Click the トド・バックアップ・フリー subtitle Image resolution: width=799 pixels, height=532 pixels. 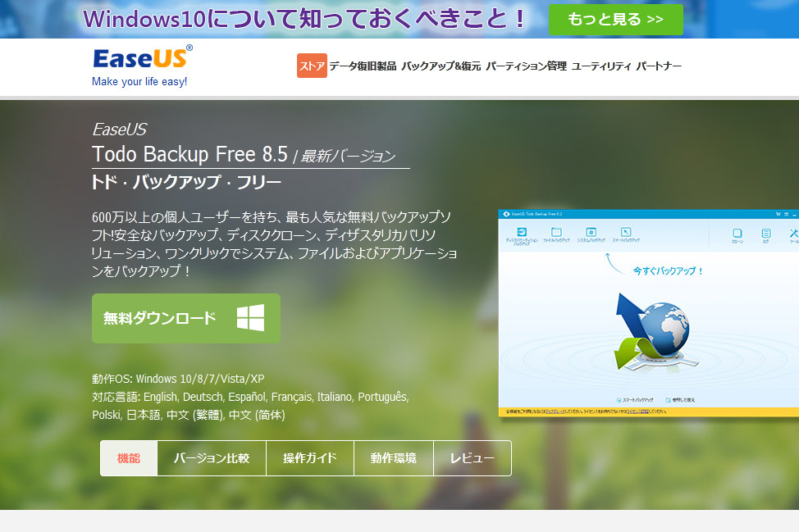click(186, 182)
